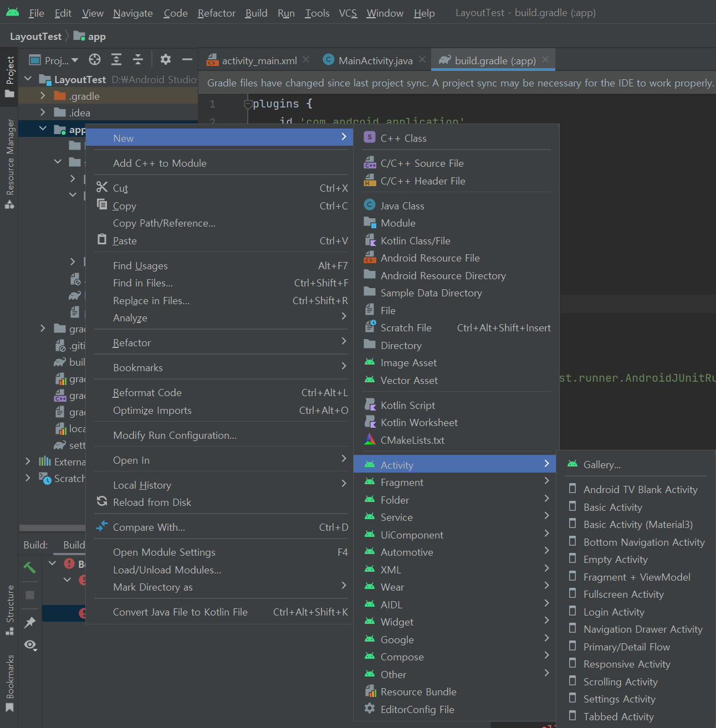Open the Project view dropdown
The height and width of the screenshot is (728, 716).
pos(54,60)
